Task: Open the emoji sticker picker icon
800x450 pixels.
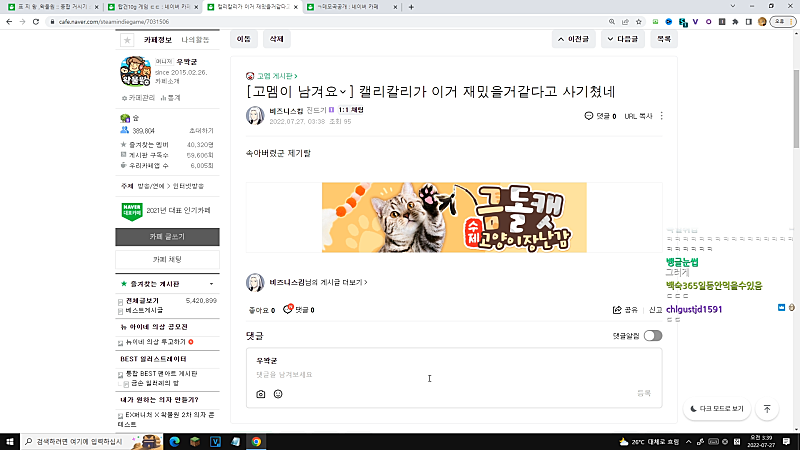Action: (278, 394)
